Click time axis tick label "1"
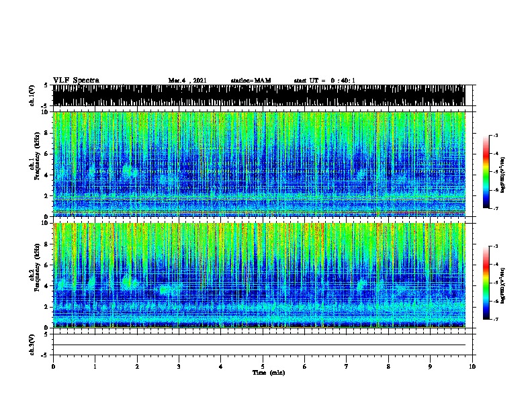Screen dimensions: 532x411 (95, 366)
